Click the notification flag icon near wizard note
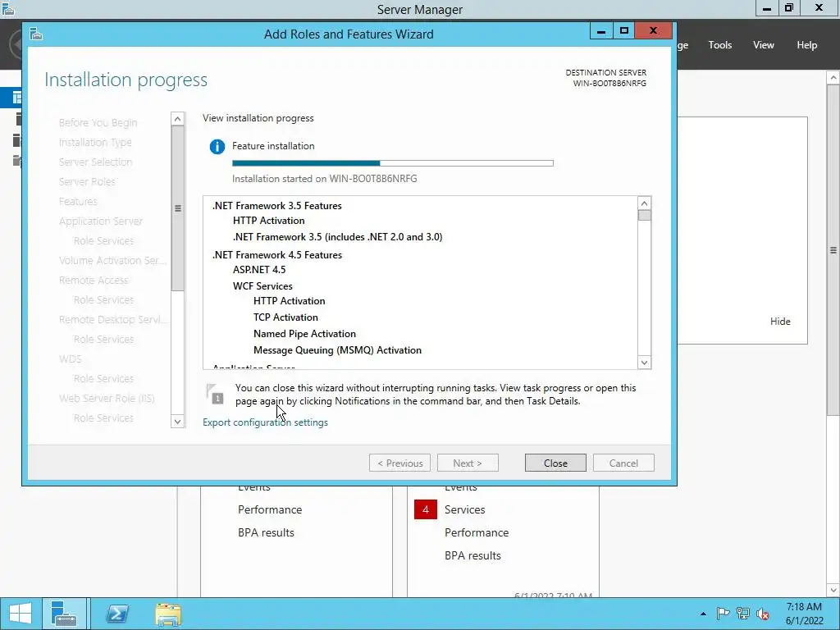Image resolution: width=840 pixels, height=630 pixels. (x=216, y=394)
